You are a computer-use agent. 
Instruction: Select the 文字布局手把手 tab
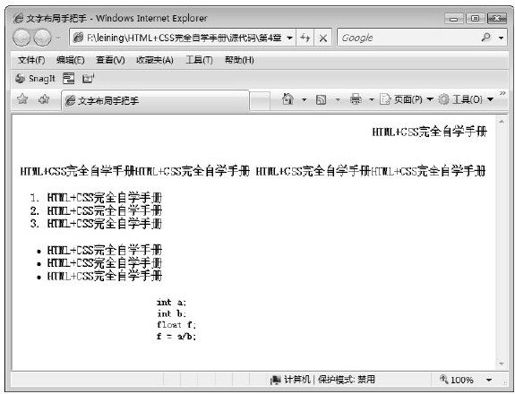tap(155, 100)
